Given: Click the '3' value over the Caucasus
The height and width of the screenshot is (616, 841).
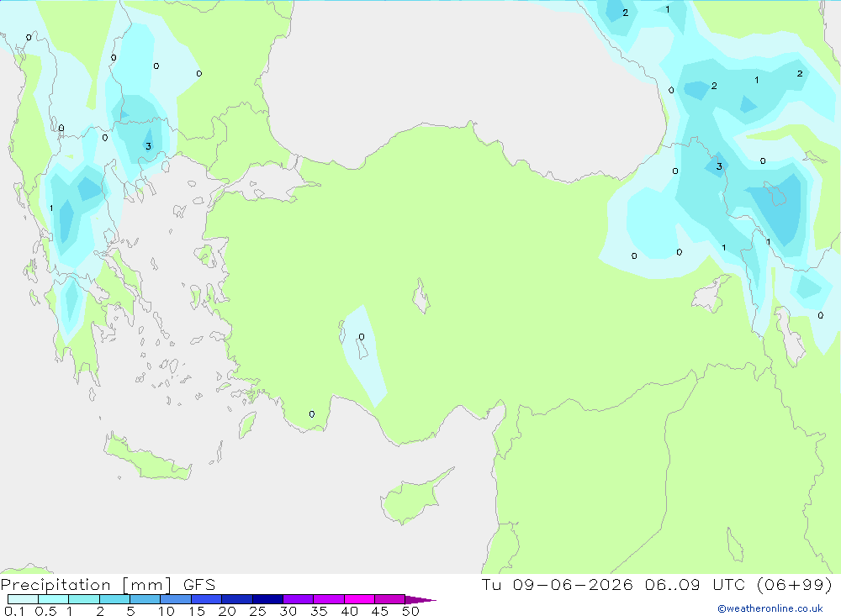Looking at the screenshot, I should tap(719, 166).
